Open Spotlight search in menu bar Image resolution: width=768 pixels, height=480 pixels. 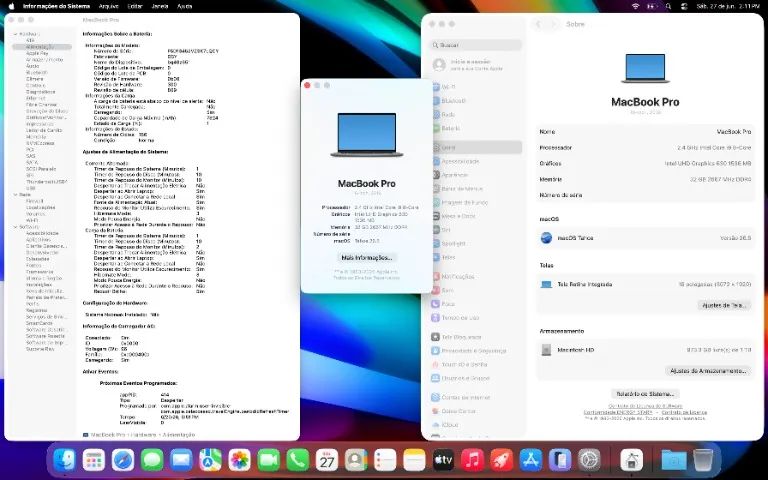(668, 6)
